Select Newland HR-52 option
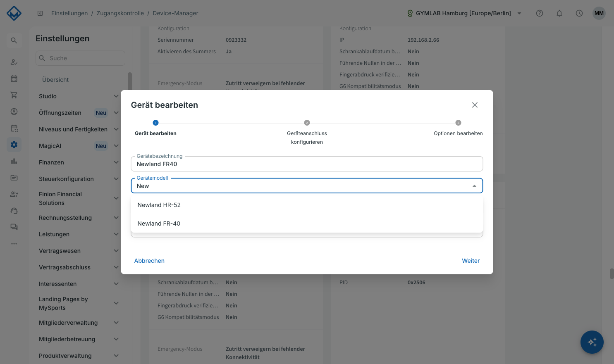This screenshot has width=614, height=364. [x=307, y=205]
